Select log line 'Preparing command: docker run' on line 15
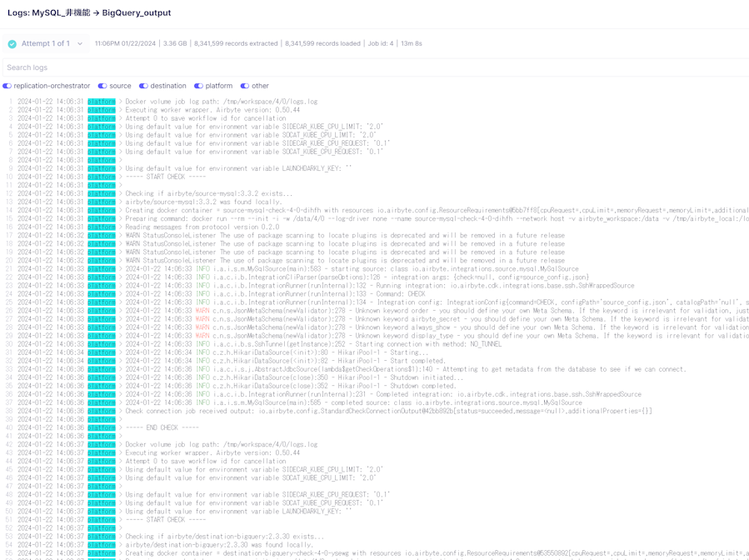This screenshot has width=749, height=560. tap(437, 219)
